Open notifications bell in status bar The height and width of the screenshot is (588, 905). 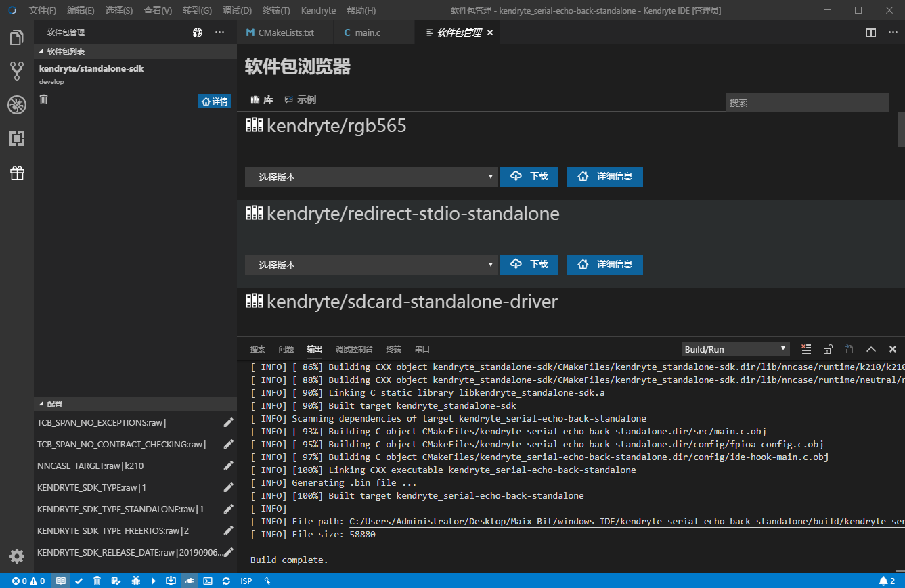[887, 581]
